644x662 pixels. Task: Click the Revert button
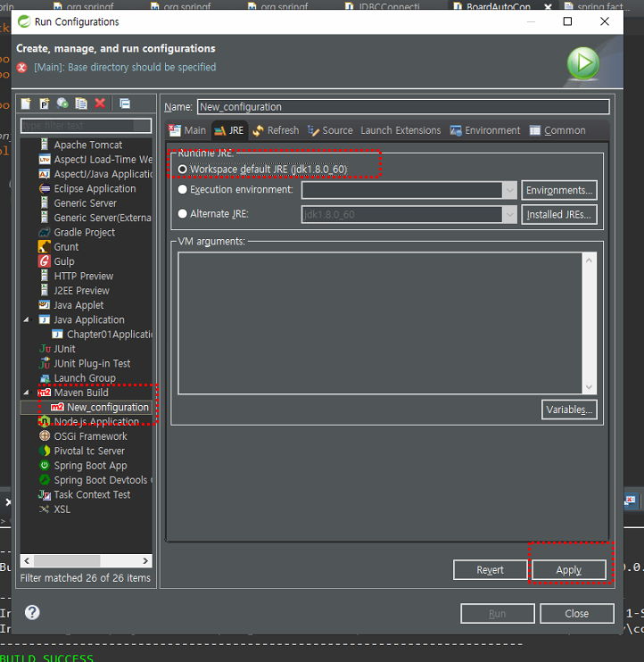tap(490, 570)
